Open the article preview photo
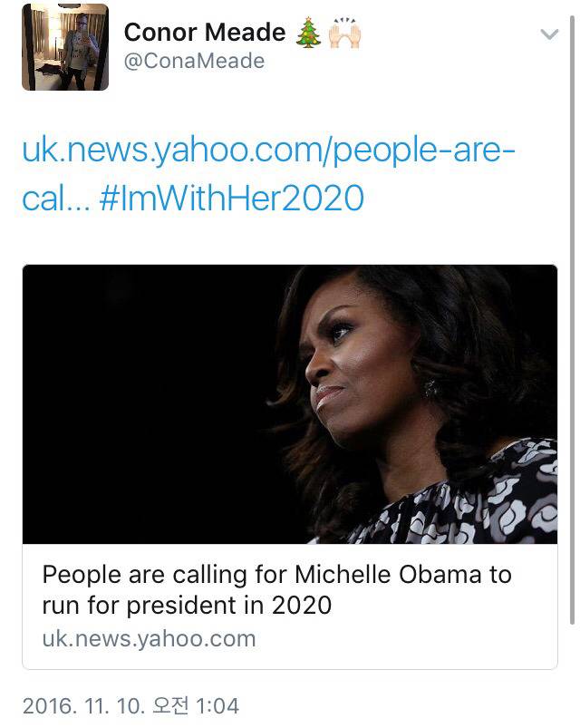The image size is (580, 728). (x=289, y=403)
